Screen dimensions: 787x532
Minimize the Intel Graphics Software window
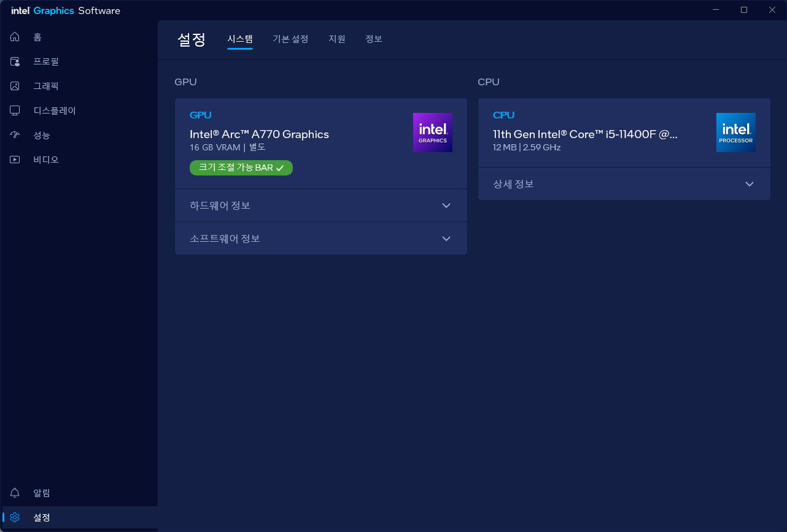pos(716,10)
